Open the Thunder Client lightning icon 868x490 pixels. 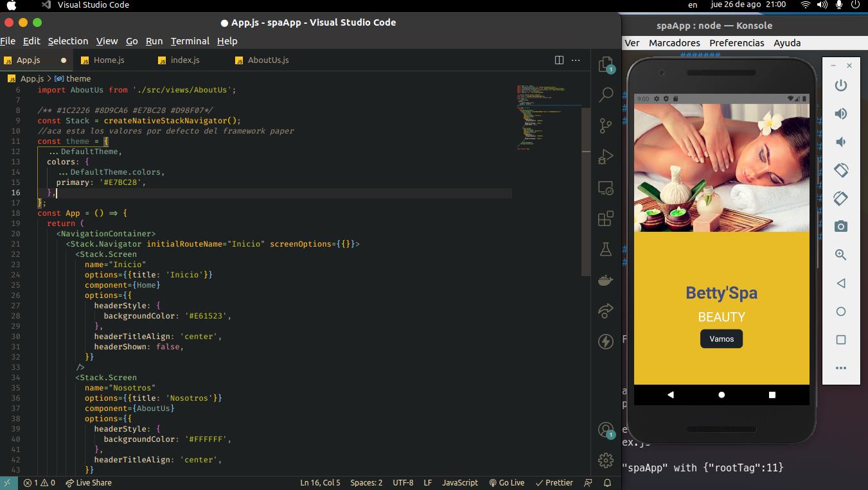[606, 342]
